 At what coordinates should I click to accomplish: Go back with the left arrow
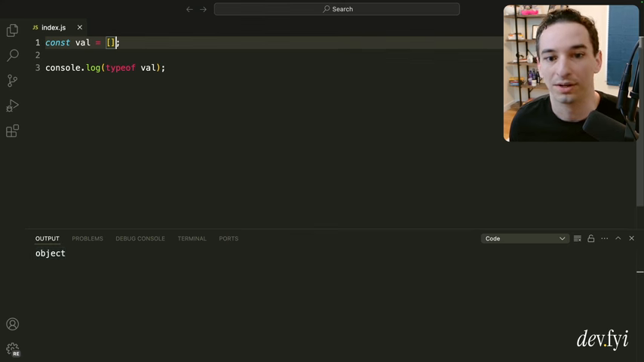[x=189, y=9]
